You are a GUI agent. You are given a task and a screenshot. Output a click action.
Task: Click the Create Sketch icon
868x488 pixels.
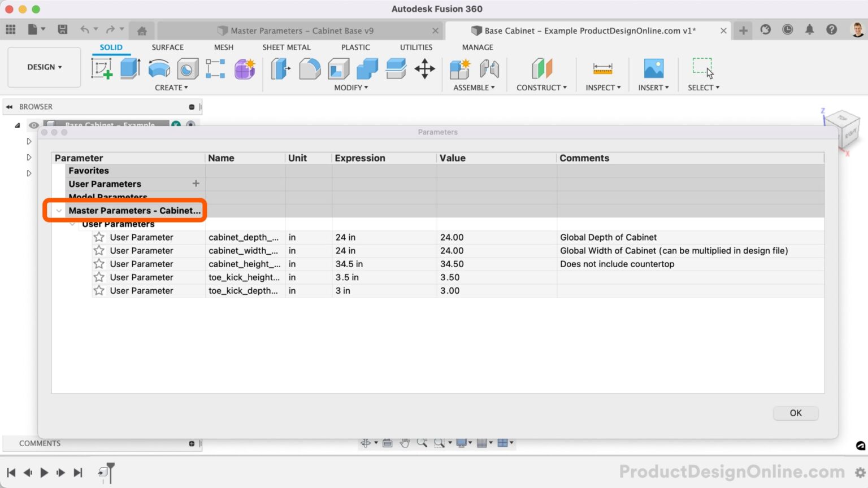[102, 68]
